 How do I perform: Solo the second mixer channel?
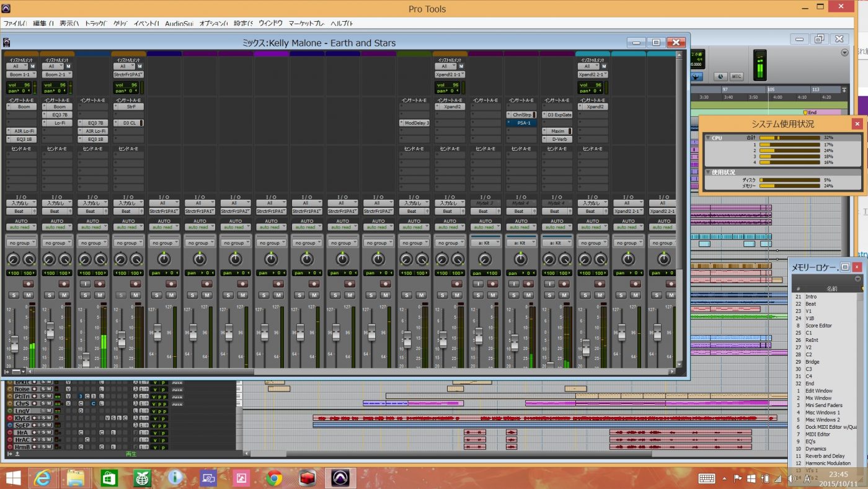pyautogui.click(x=49, y=295)
